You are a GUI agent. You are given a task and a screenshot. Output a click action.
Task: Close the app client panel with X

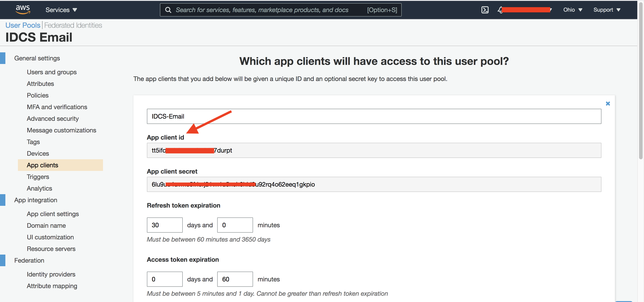click(608, 103)
